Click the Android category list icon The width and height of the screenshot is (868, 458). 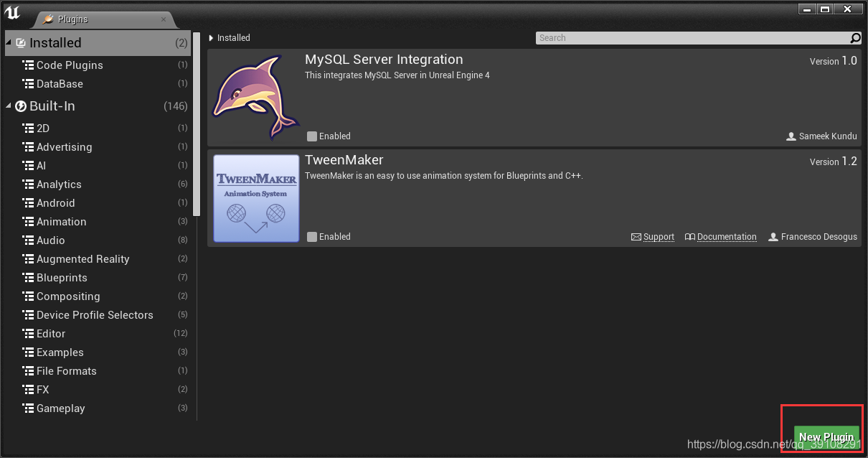click(28, 203)
